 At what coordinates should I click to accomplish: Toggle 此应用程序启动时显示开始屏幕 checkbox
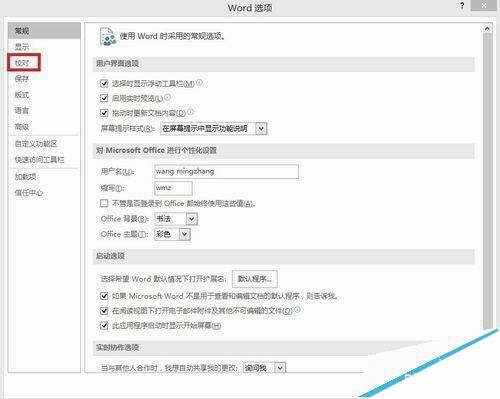click(x=104, y=325)
